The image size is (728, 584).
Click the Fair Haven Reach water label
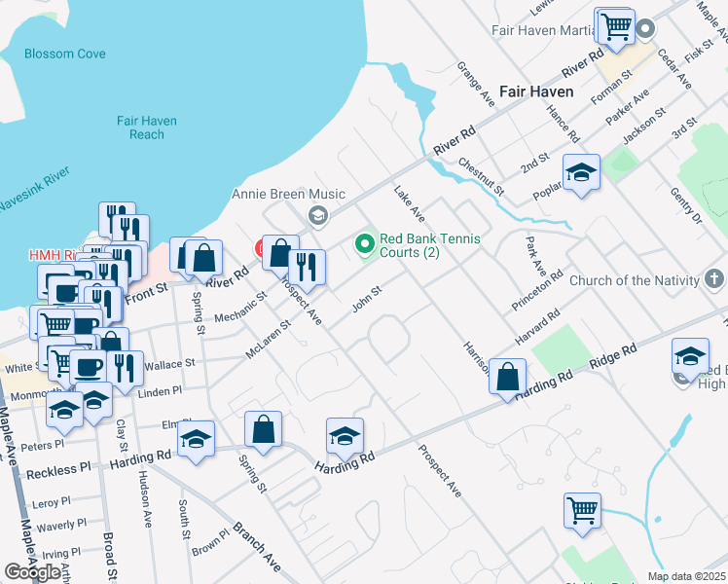click(147, 128)
